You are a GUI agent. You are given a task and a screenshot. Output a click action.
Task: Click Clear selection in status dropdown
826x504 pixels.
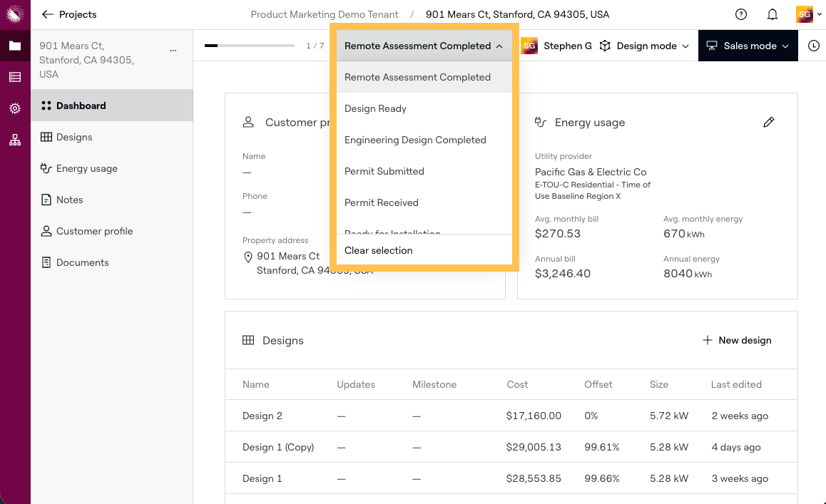click(x=424, y=250)
